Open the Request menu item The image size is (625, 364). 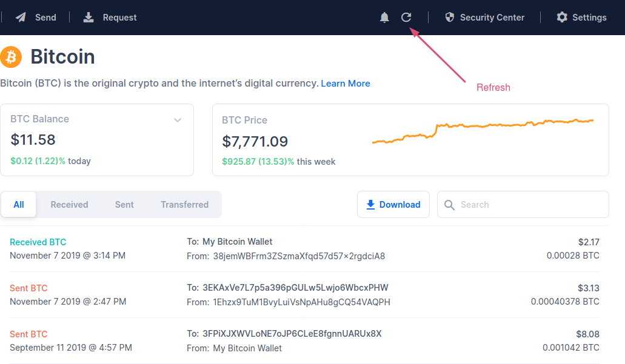coord(119,18)
